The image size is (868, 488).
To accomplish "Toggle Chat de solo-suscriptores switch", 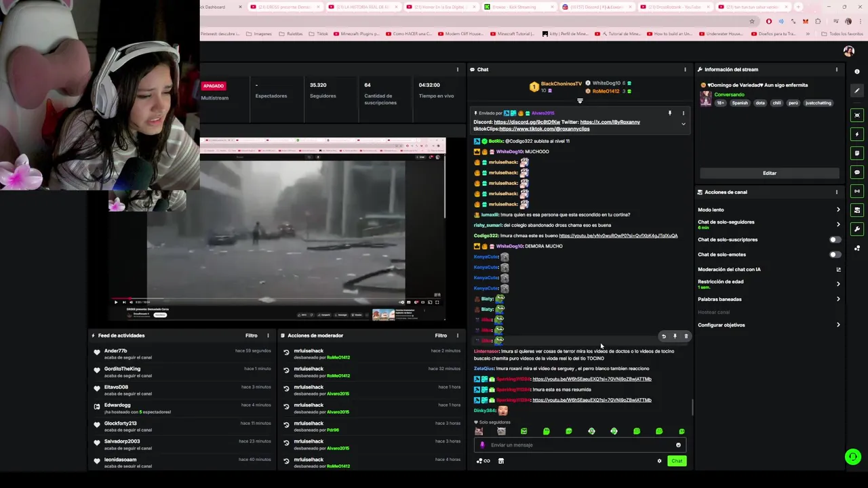I will pos(835,240).
